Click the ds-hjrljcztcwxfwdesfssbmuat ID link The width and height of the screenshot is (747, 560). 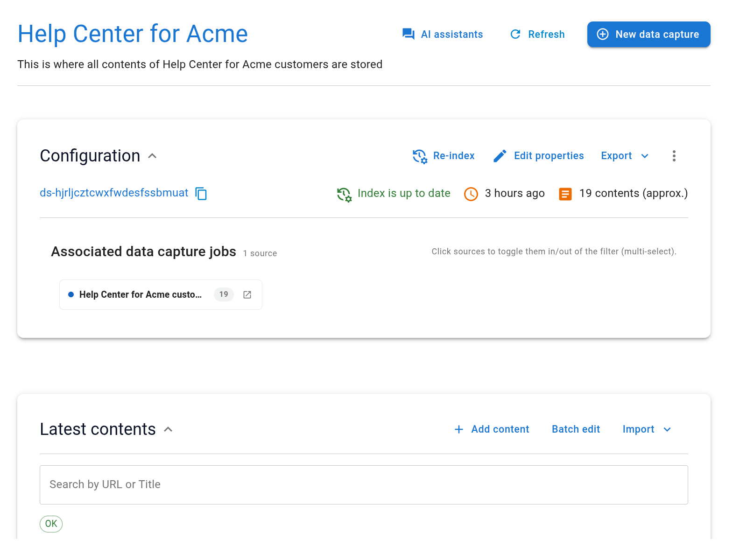114,193
